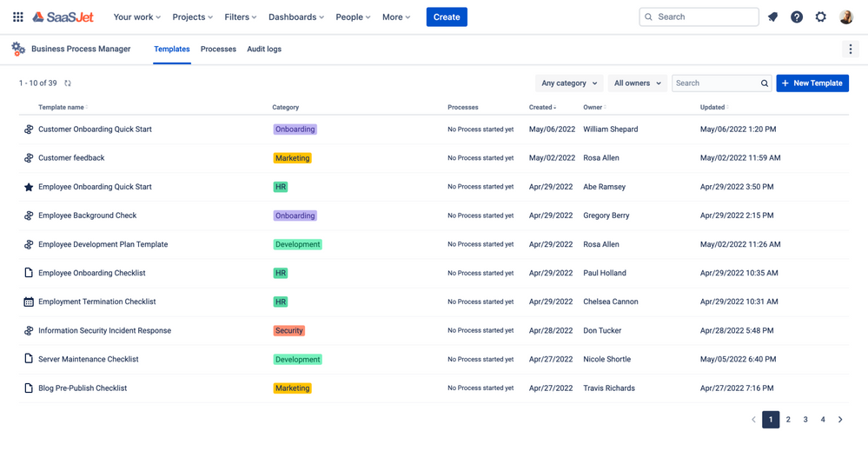Open the Dashboards menu dropdown
This screenshot has width=868, height=451.
pos(296,17)
